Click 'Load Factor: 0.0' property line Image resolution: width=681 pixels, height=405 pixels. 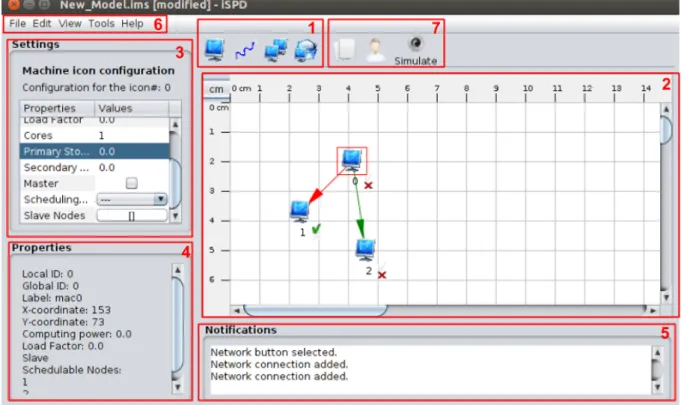(63, 346)
